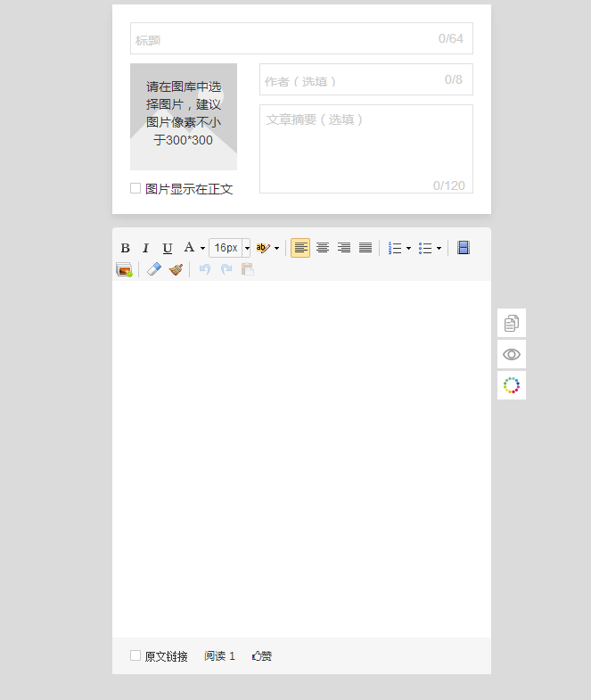Viewport: 591px width, 700px height.
Task: Click the 标题 title input field
Action: pos(302,38)
